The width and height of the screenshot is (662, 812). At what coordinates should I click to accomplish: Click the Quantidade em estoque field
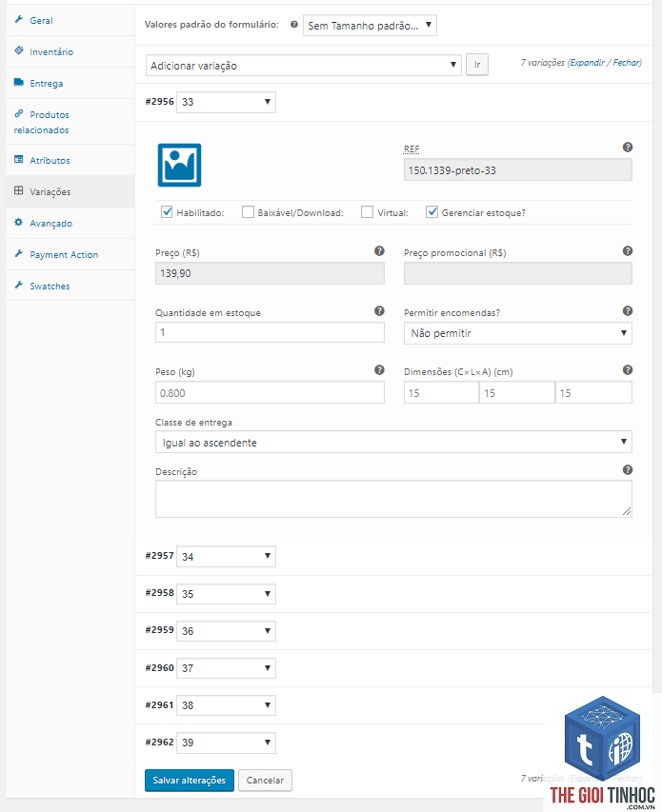tap(270, 332)
